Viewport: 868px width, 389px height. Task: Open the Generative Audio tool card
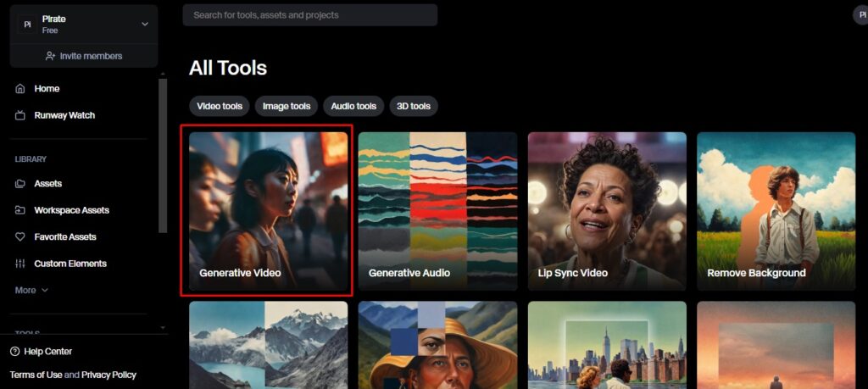(438, 211)
